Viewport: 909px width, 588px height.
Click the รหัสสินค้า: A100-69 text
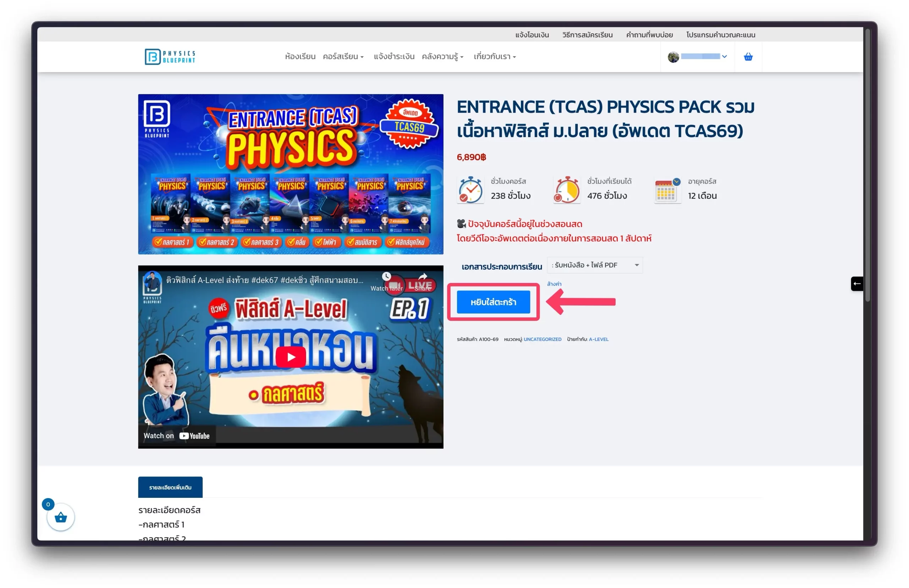click(x=477, y=339)
